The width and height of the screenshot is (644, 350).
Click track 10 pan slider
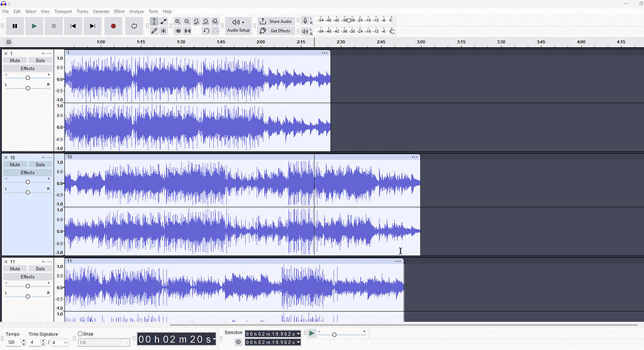point(28,193)
